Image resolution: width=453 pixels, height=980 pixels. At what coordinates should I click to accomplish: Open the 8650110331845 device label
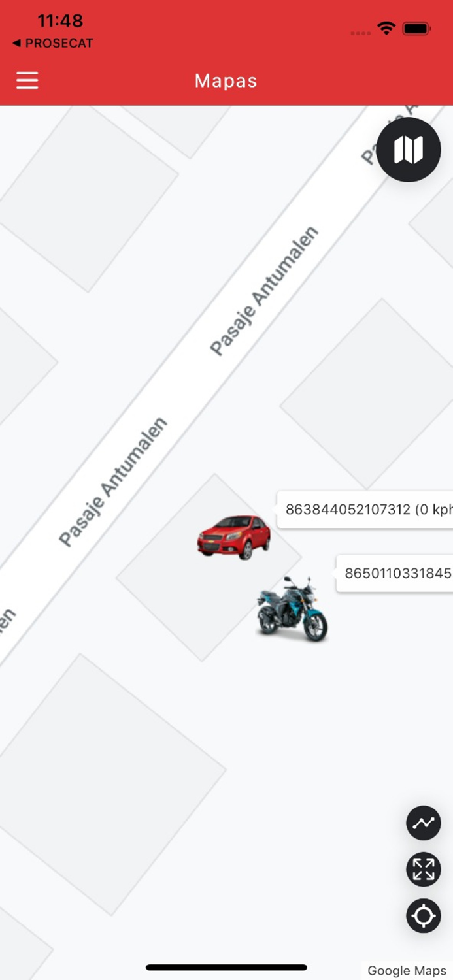click(395, 574)
